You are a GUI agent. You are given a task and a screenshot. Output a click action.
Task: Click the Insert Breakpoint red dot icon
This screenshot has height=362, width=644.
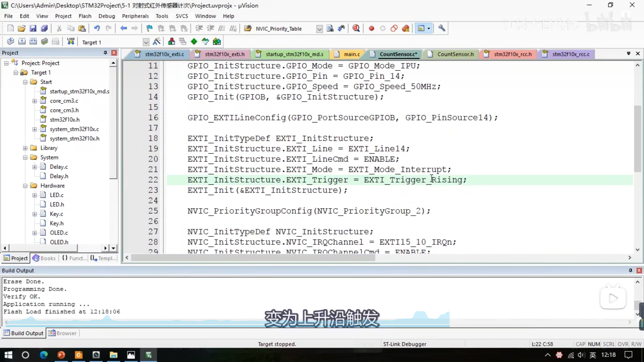pyautogui.click(x=371, y=28)
